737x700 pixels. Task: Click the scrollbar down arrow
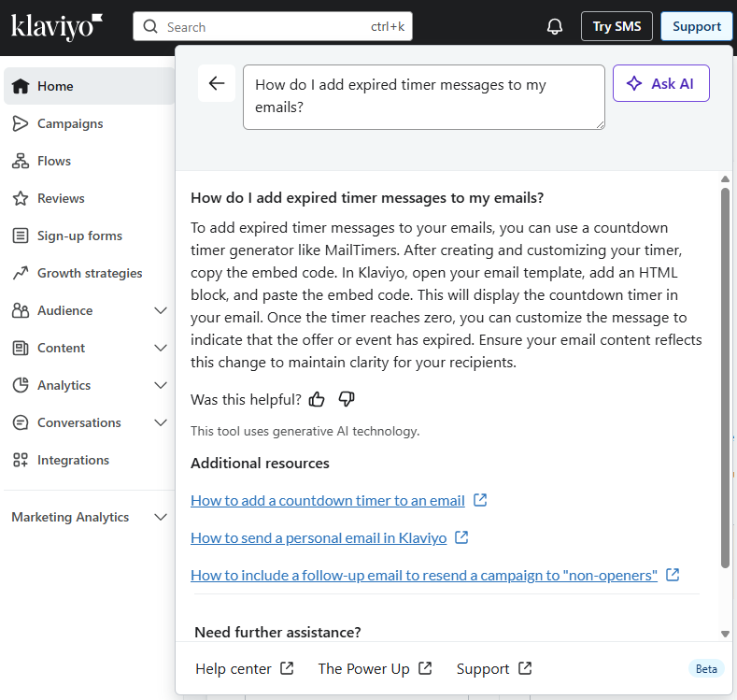pyautogui.click(x=725, y=634)
